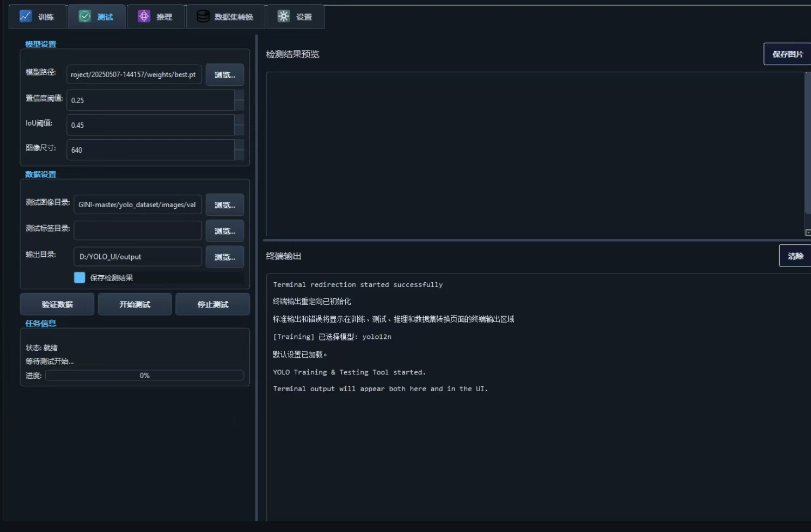The height and width of the screenshot is (532, 811).
Task: Click the 进度 progress bar at 0%
Action: (x=145, y=376)
